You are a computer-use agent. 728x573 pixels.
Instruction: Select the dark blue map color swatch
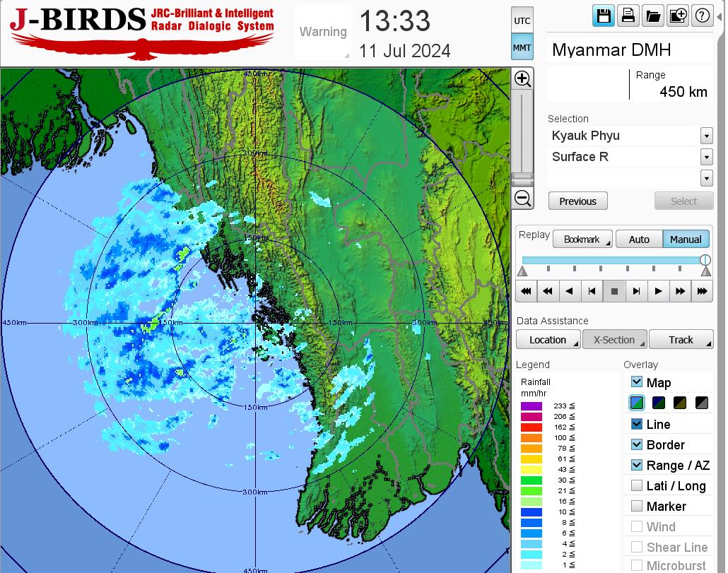(x=659, y=403)
